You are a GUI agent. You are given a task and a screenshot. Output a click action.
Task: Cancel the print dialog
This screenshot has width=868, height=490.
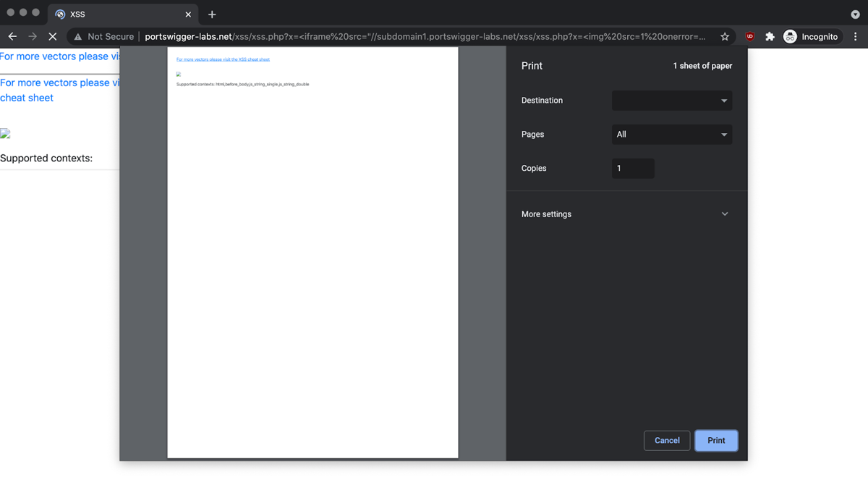[x=666, y=440]
